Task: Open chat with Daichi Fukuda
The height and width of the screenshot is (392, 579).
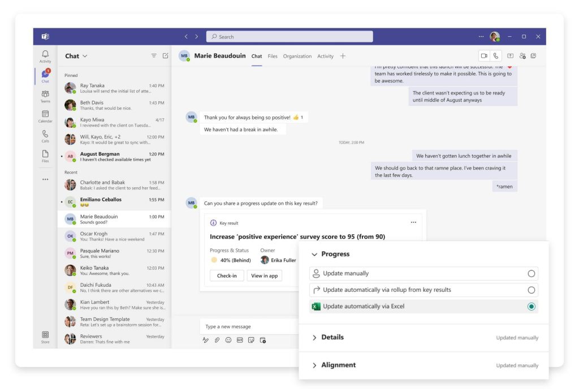Action: (114, 288)
